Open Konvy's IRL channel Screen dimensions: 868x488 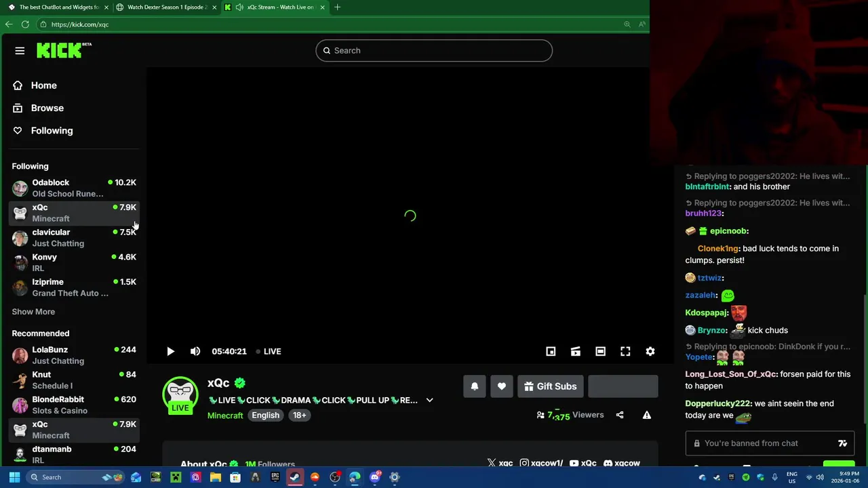click(x=75, y=262)
